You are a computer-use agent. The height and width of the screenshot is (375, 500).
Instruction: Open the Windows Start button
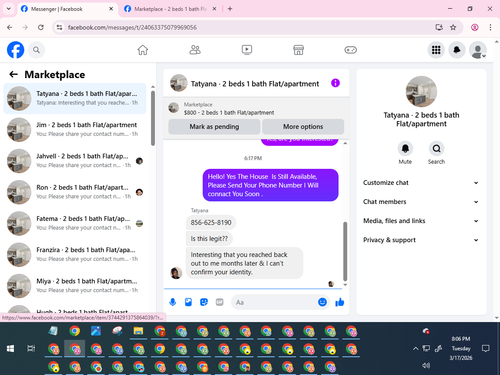tap(10, 349)
